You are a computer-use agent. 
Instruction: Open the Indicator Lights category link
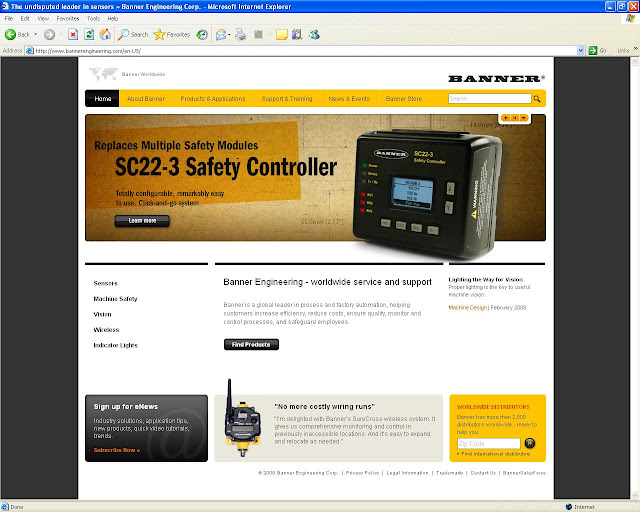pyautogui.click(x=116, y=345)
